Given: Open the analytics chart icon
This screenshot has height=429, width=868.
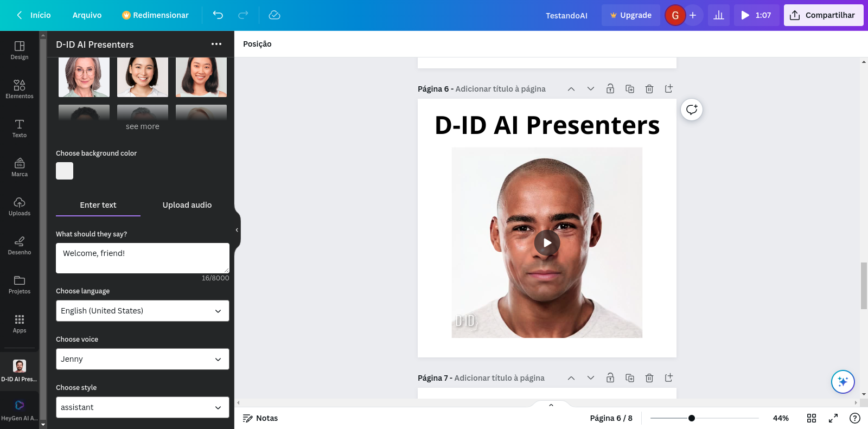Looking at the screenshot, I should 719,15.
